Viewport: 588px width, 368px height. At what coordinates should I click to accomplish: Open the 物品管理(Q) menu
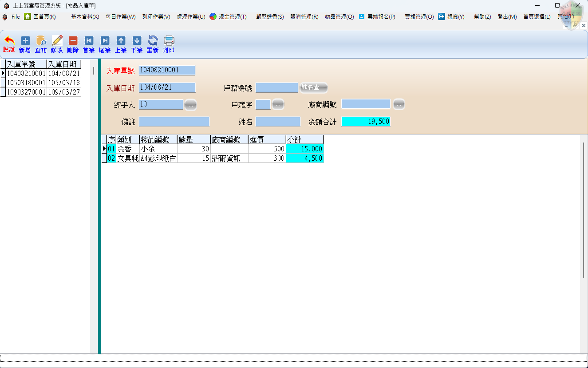(339, 17)
